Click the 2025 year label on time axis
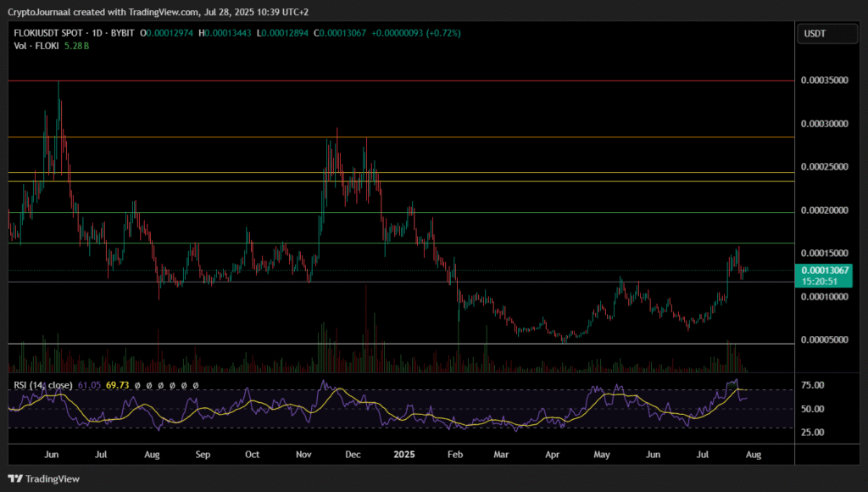868x492 pixels. pyautogui.click(x=404, y=455)
